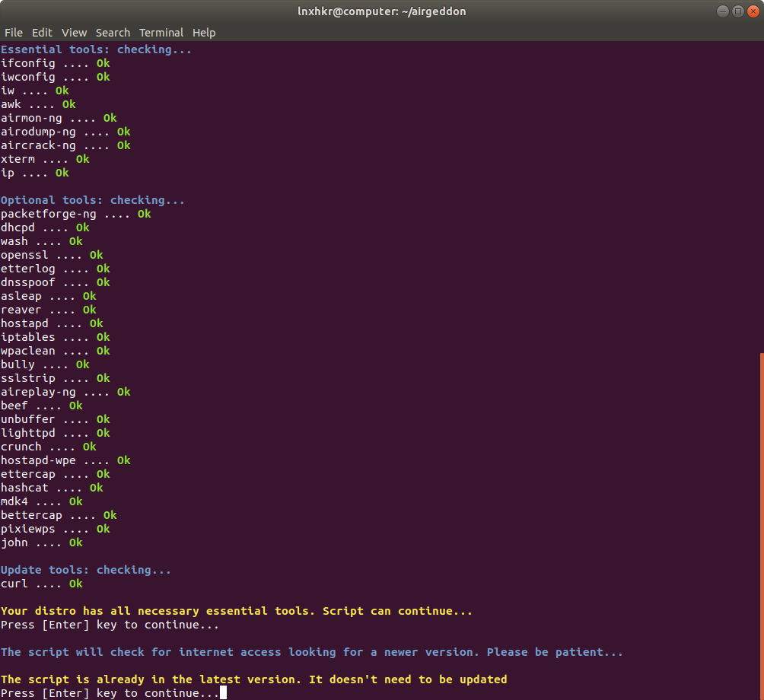Click the 'xterm .... Ok' line

pyautogui.click(x=45, y=159)
